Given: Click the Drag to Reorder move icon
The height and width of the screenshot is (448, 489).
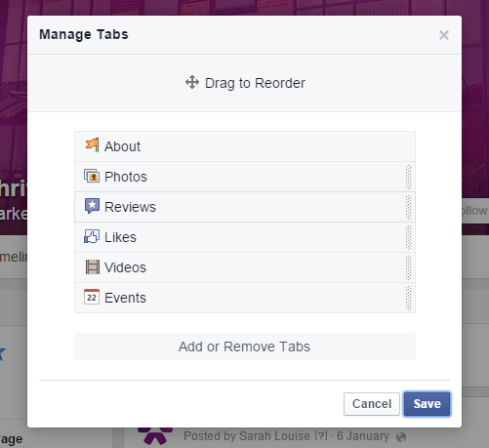Looking at the screenshot, I should (192, 82).
